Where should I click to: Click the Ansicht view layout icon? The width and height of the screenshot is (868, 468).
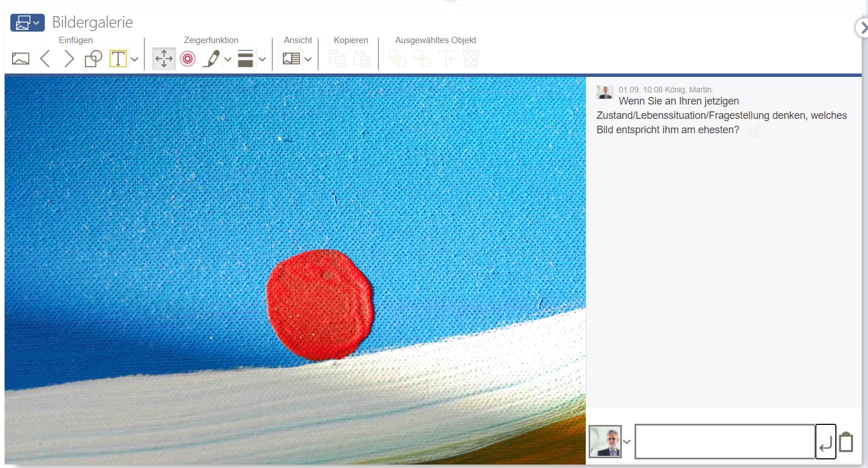[291, 59]
